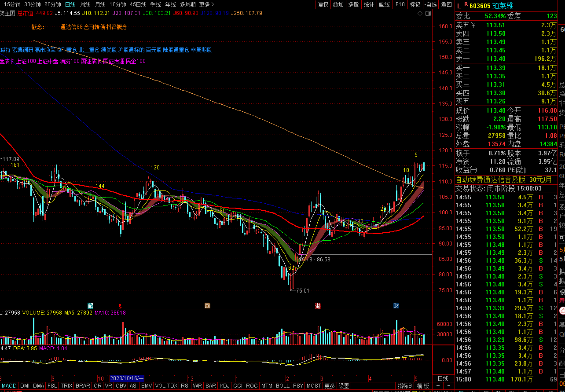Toggle the 复权 price adjustment option

(x=323, y=4)
